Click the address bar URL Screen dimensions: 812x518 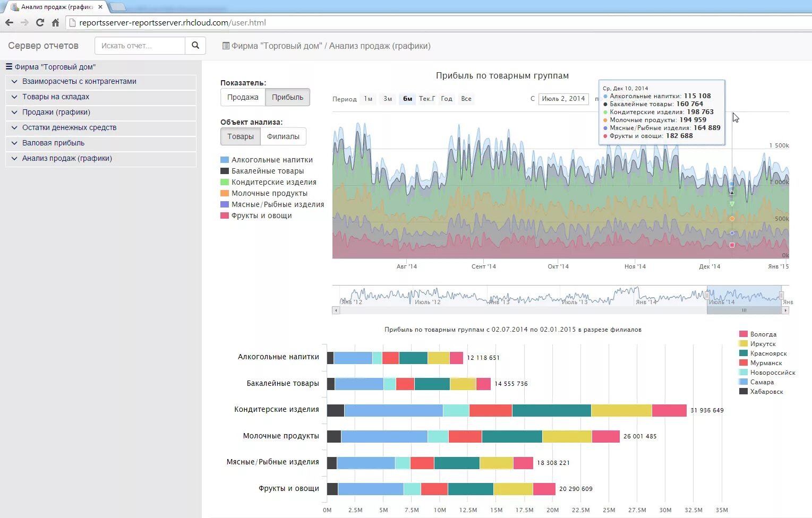point(172,22)
